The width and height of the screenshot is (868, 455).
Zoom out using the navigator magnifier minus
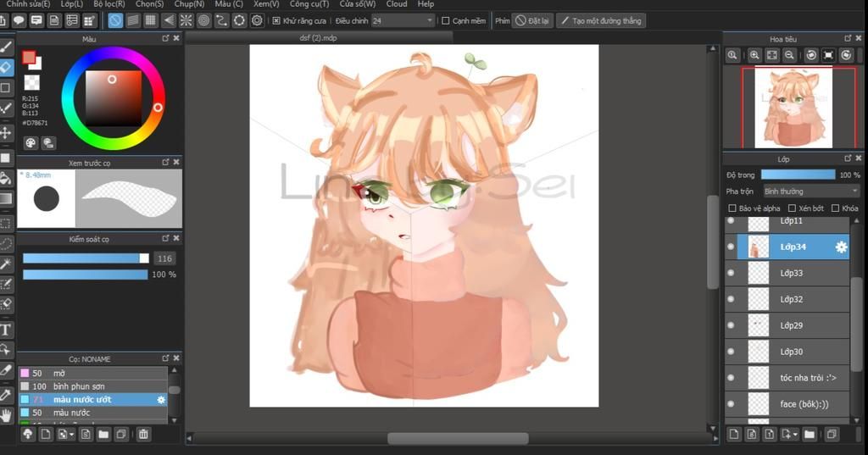click(x=789, y=55)
